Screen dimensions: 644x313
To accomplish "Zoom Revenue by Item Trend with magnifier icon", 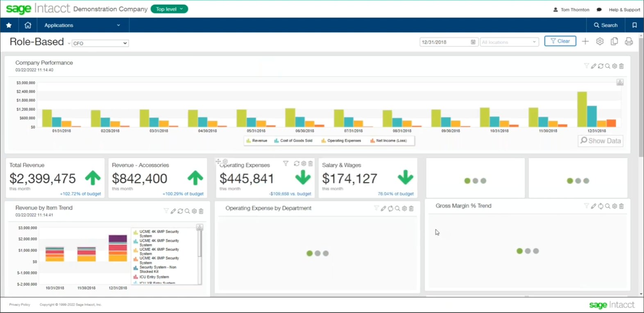I will [x=187, y=211].
